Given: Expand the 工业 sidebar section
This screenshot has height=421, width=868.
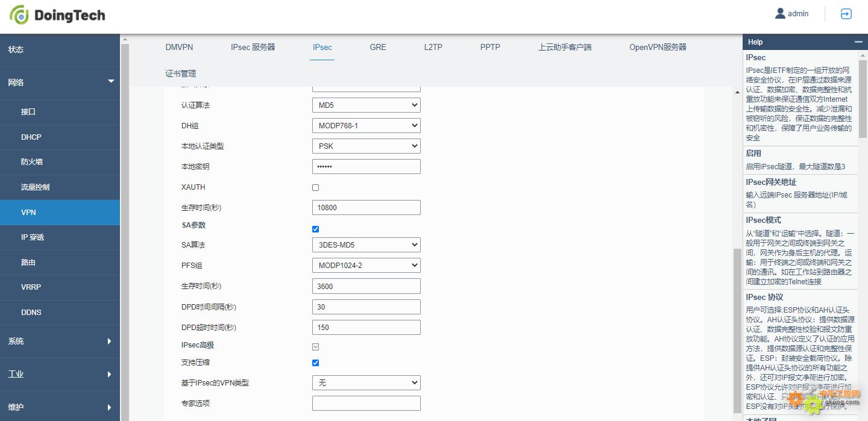Looking at the screenshot, I should [60, 374].
